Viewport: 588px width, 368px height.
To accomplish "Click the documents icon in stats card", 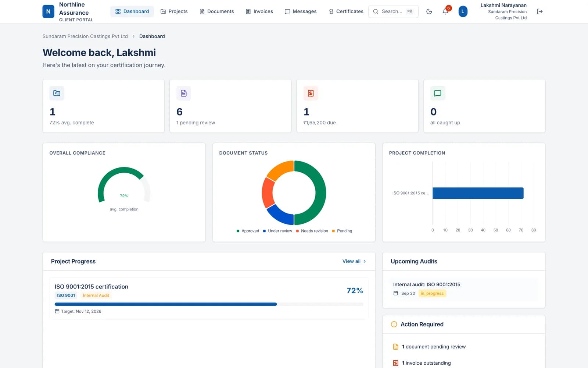I will 184,93.
